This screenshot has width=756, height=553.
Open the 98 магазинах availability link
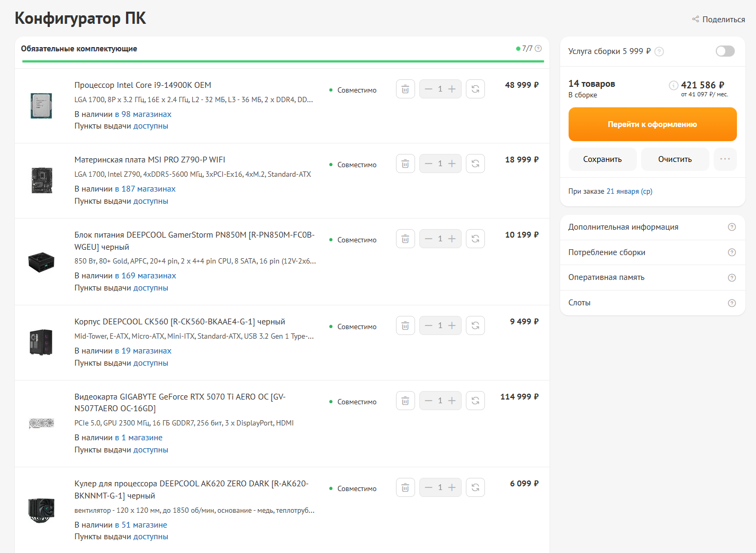point(146,114)
